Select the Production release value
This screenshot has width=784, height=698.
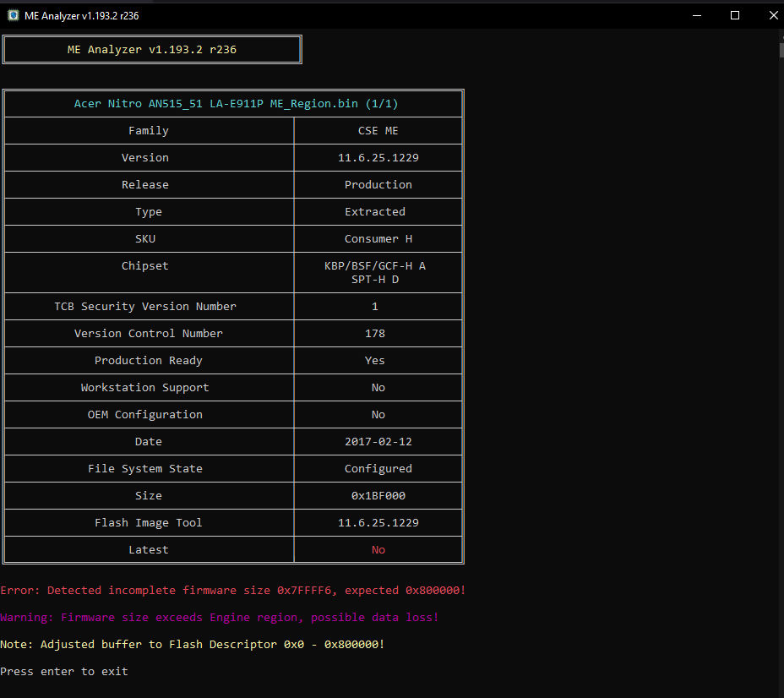click(x=378, y=184)
